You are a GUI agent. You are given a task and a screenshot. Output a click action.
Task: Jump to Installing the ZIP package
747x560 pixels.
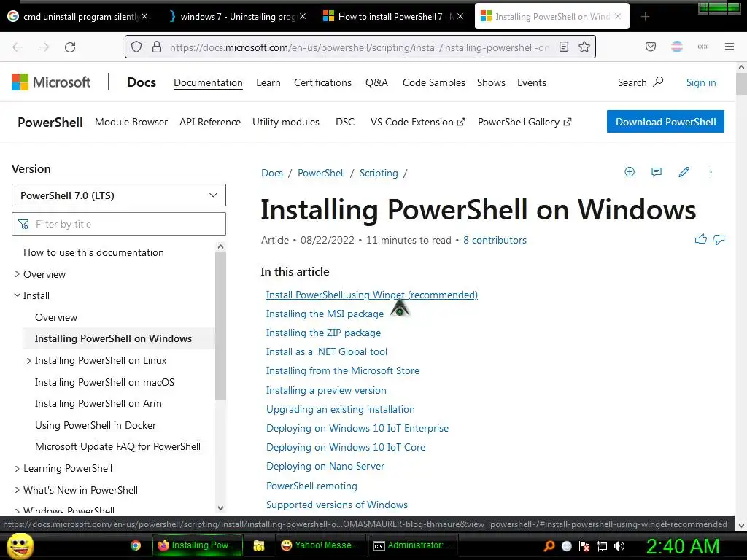[x=323, y=332]
